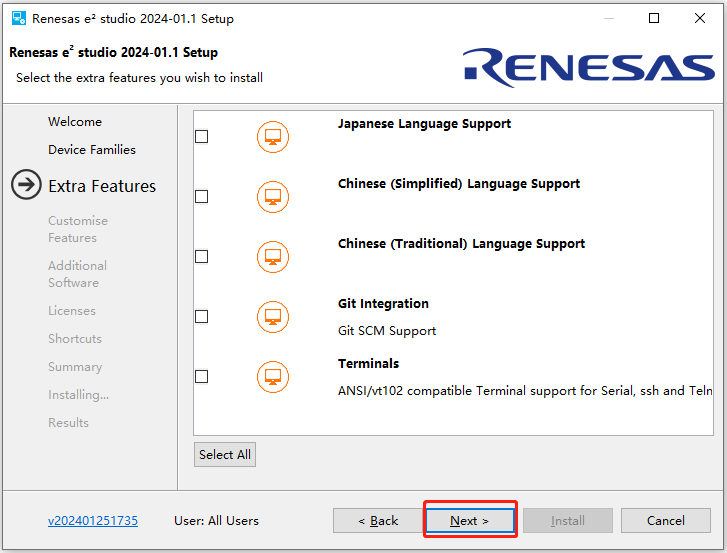
Task: Click the e² studio title bar icon
Action: 18,18
